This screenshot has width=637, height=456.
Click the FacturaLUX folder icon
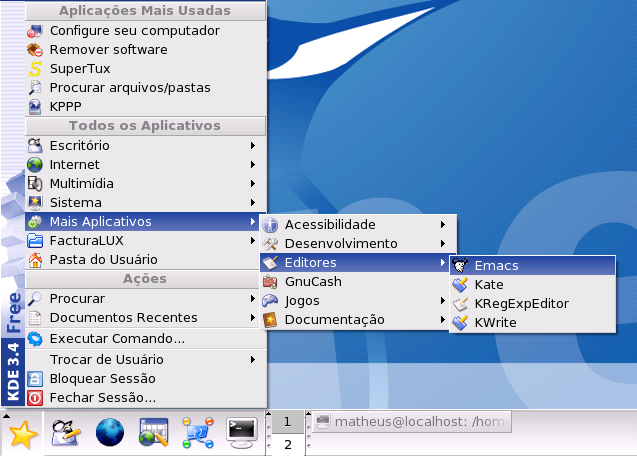pyautogui.click(x=35, y=241)
